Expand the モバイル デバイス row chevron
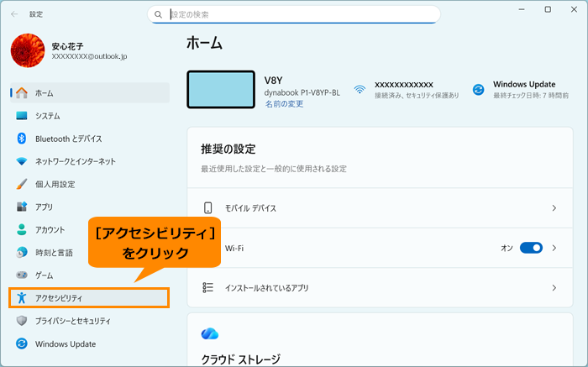The height and width of the screenshot is (367, 588). pyautogui.click(x=554, y=208)
